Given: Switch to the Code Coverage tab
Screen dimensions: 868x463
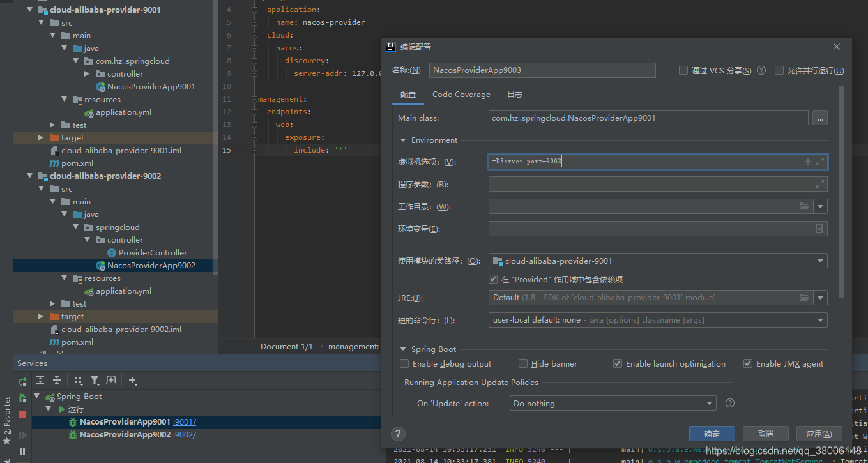Looking at the screenshot, I should 461,94.
